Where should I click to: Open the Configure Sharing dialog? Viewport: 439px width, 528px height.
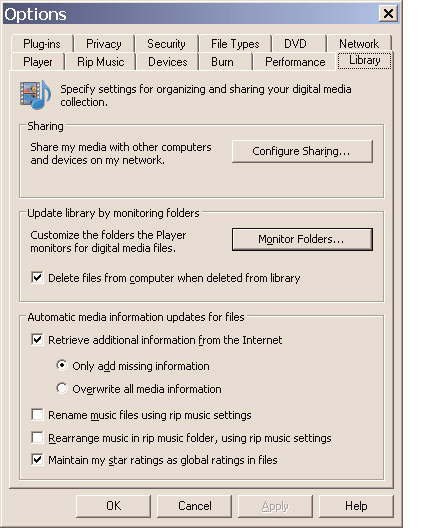[x=302, y=152]
